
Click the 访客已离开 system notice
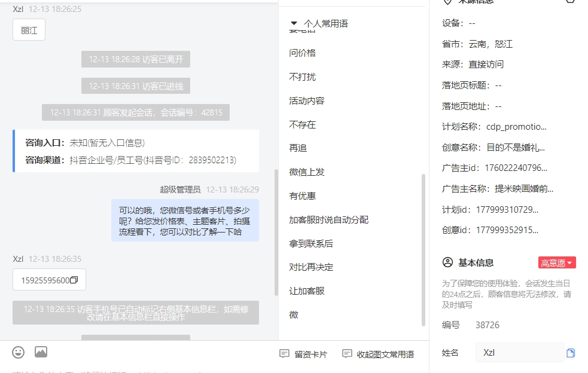coord(136,59)
